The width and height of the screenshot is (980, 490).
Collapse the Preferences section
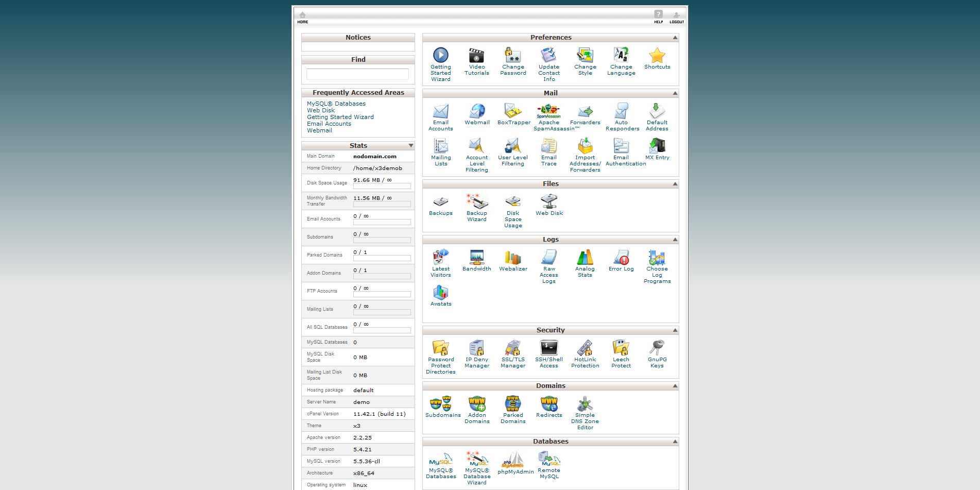click(675, 38)
